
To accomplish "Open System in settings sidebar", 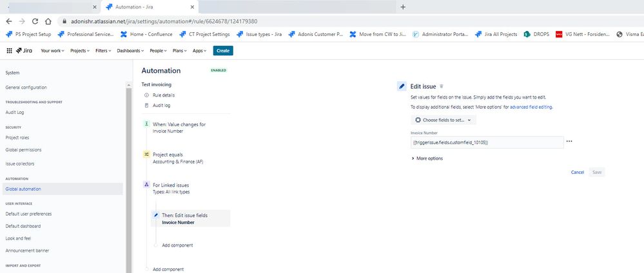I will click(x=12, y=73).
